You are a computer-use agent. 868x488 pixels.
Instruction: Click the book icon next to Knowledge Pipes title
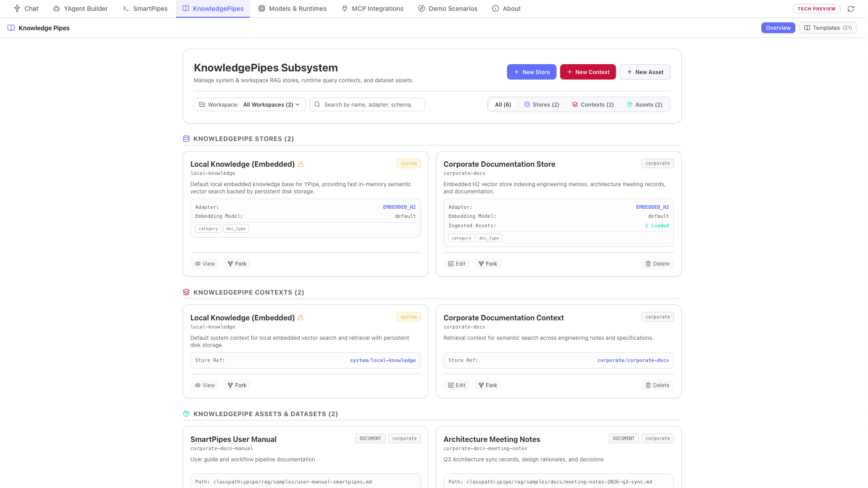(x=11, y=28)
